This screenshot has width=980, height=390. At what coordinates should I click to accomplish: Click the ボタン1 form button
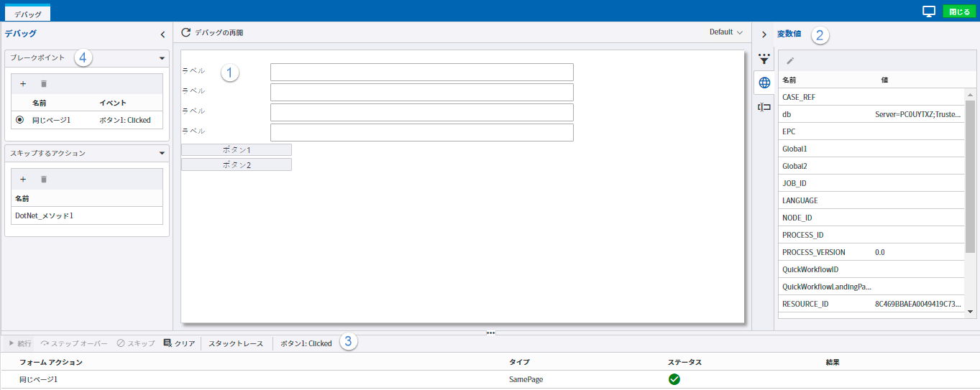pyautogui.click(x=237, y=150)
